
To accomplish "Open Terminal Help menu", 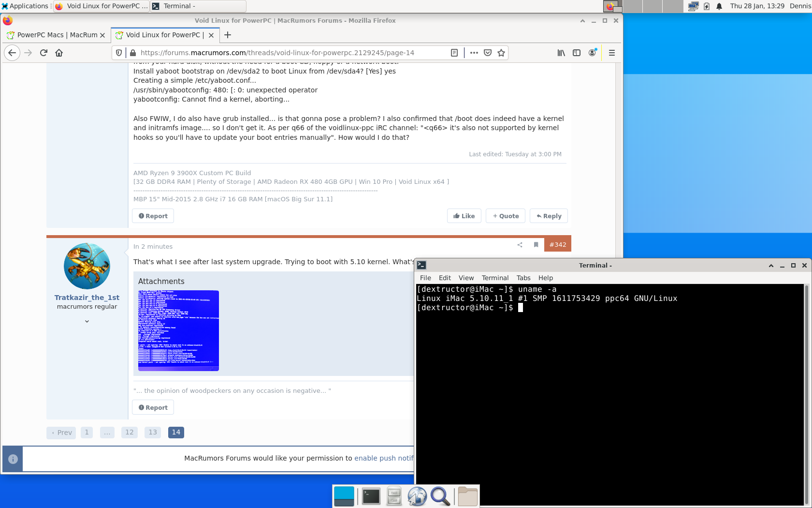I will coord(546,278).
